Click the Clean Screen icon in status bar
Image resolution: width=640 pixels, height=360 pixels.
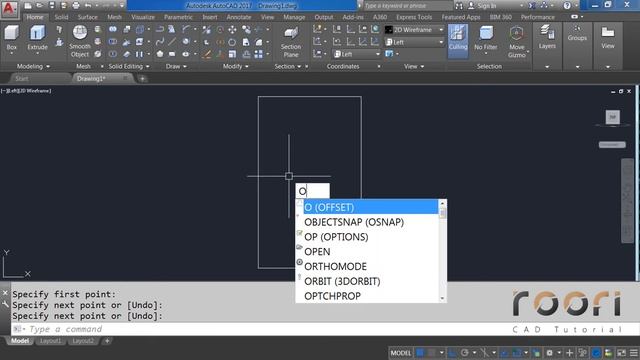pyautogui.click(x=621, y=353)
